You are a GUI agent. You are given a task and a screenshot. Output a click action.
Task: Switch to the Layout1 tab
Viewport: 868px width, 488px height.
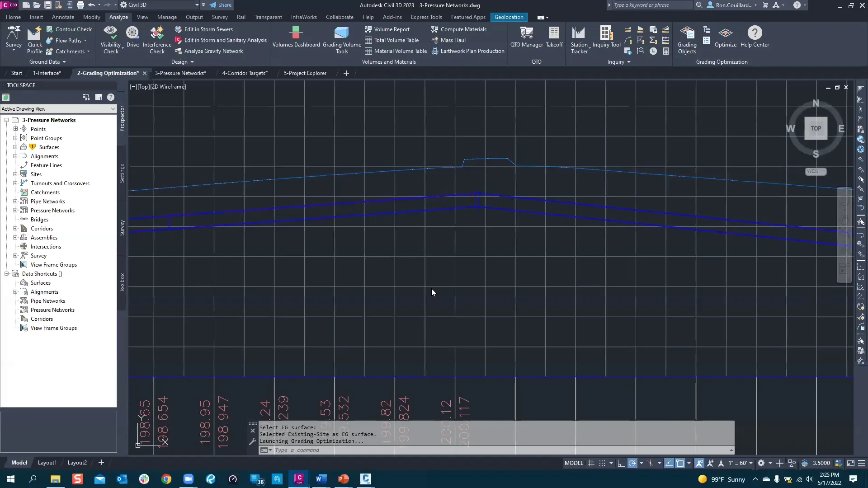(x=47, y=463)
